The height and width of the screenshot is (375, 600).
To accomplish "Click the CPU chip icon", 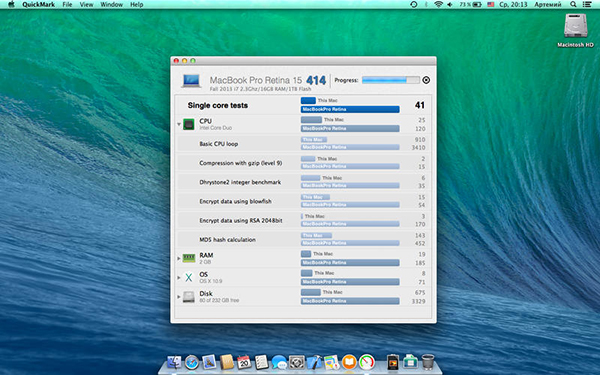I will 189,124.
